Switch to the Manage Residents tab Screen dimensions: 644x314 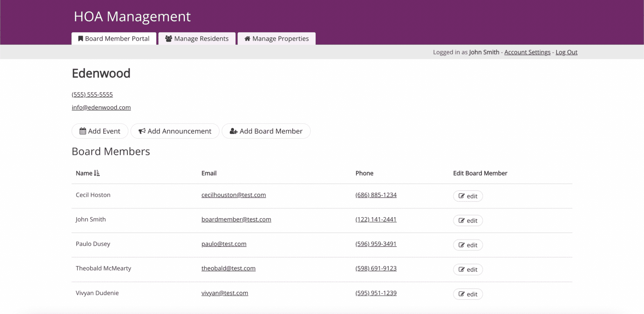click(x=197, y=39)
